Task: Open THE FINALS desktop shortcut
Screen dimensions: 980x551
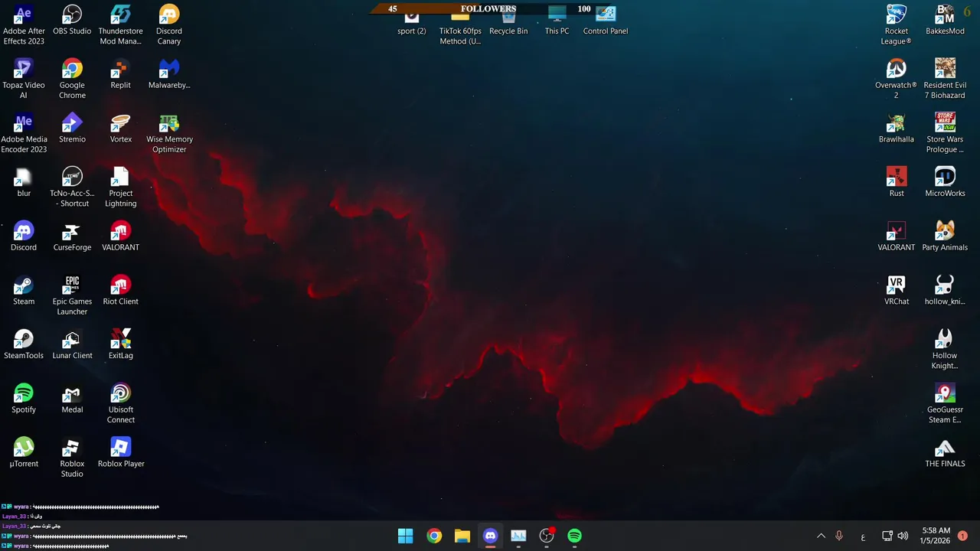Action: [945, 452]
